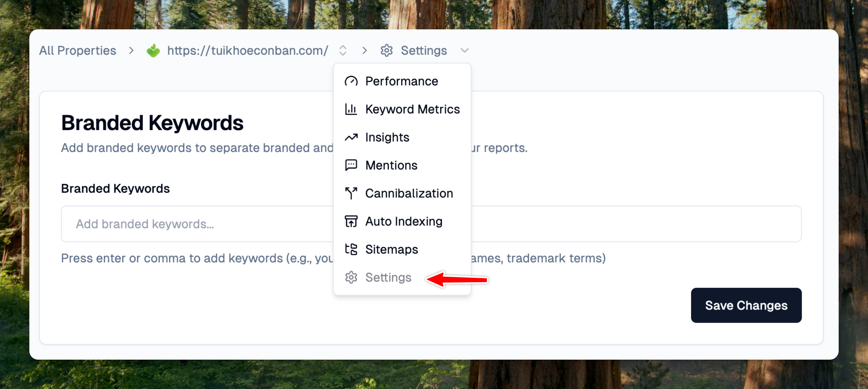Click the Insights trending arrow icon

[351, 137]
